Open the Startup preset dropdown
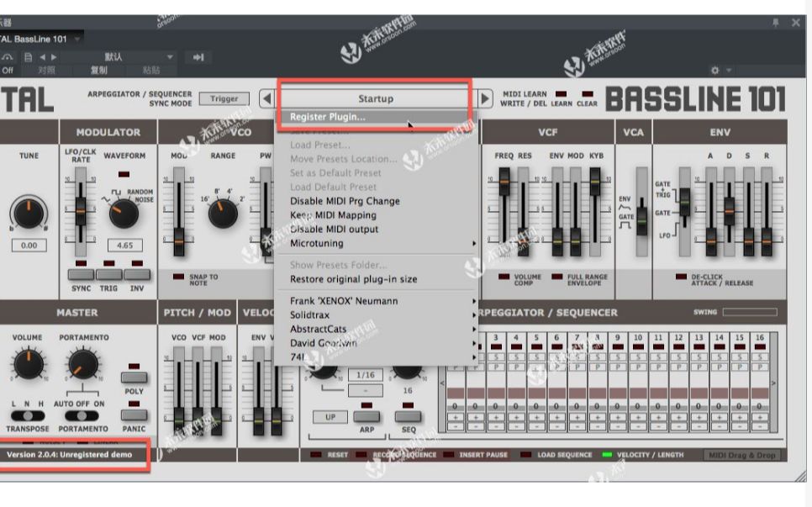Screen dimensions: 812x507 coord(376,98)
